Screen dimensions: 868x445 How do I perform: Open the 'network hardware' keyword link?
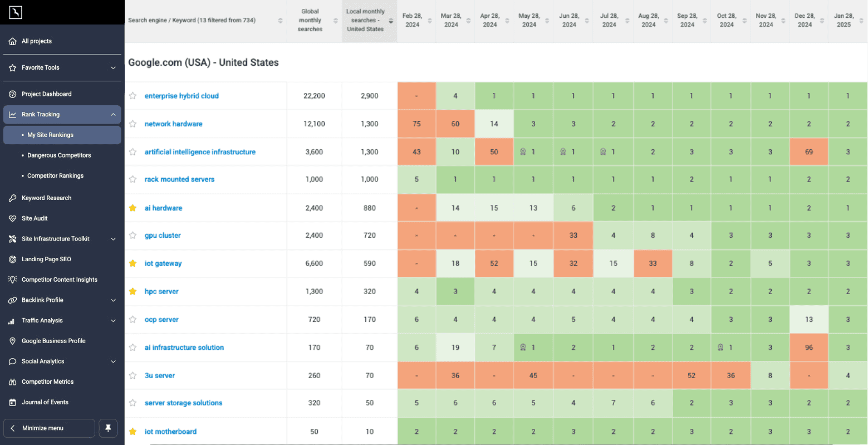click(173, 124)
